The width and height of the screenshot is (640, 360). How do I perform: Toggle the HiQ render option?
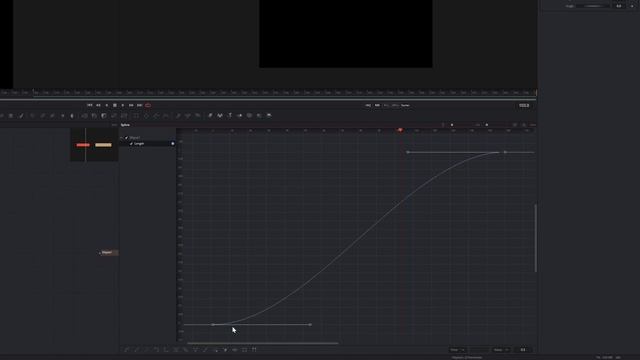(x=368, y=105)
